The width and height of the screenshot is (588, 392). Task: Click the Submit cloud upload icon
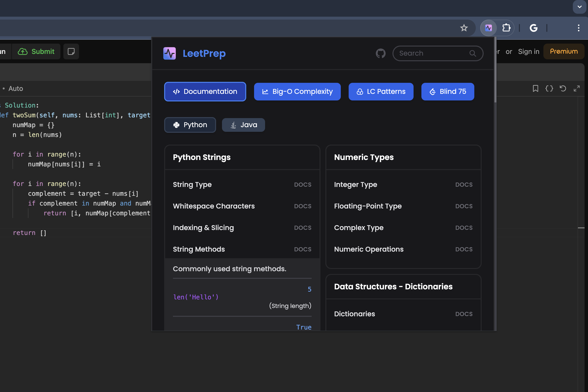coord(23,51)
